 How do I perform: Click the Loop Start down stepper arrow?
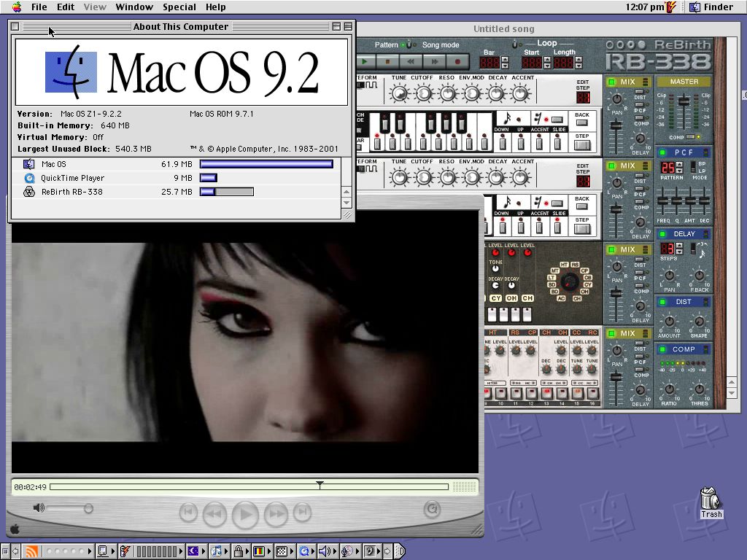point(547,66)
